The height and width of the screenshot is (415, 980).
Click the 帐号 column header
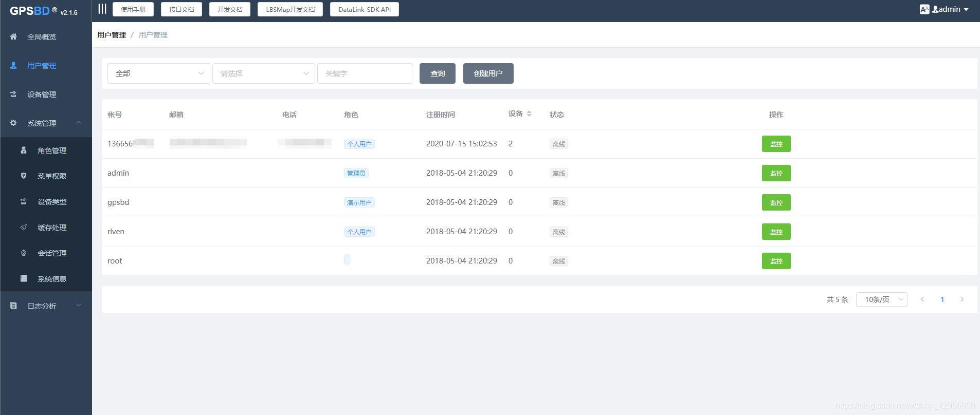point(114,115)
